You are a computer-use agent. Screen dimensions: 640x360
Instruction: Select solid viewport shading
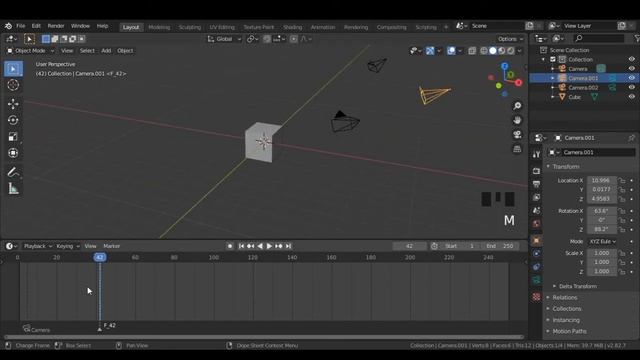(x=493, y=51)
